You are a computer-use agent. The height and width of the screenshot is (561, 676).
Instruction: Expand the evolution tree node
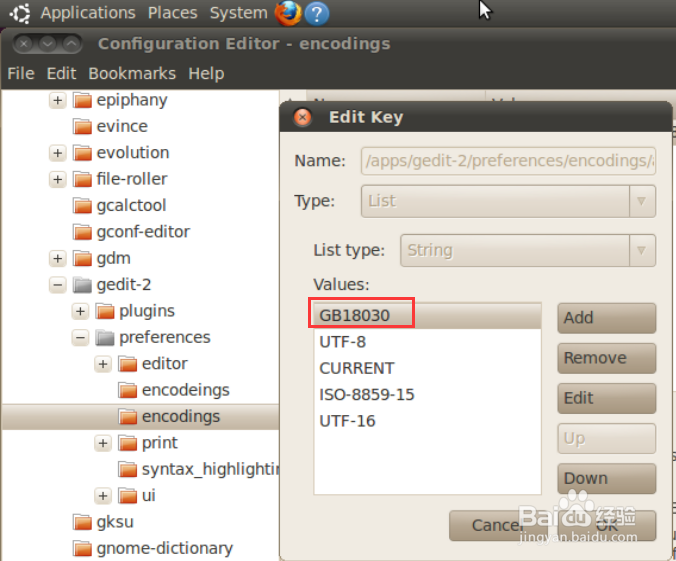coord(57,153)
